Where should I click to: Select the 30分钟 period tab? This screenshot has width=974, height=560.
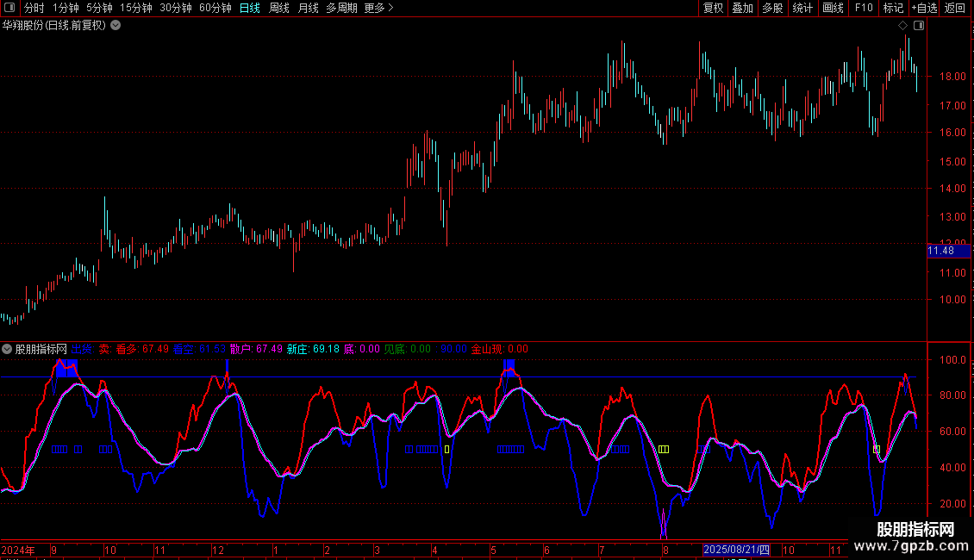click(175, 8)
